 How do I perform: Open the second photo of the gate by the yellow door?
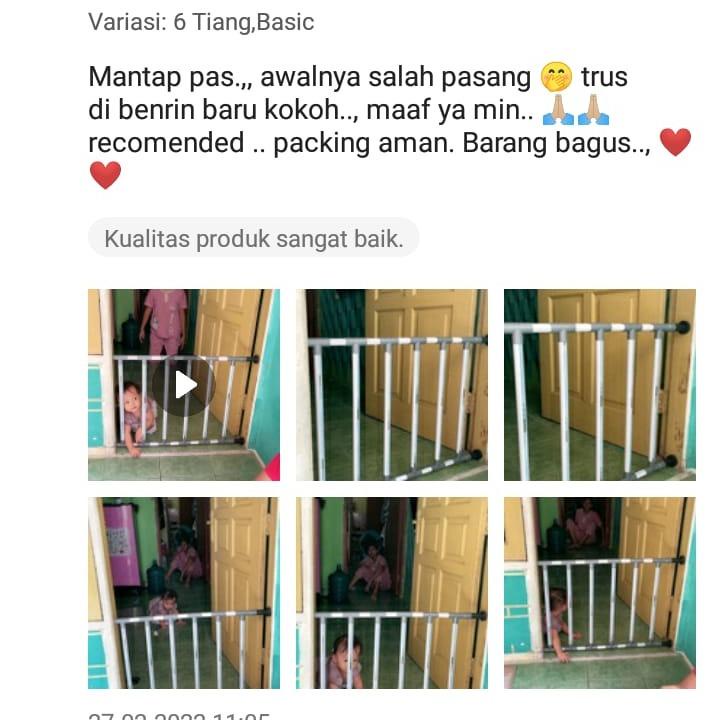(x=392, y=385)
